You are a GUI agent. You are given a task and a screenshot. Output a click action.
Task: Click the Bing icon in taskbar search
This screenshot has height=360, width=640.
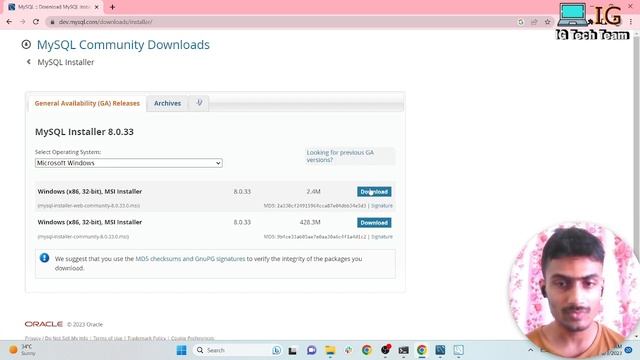click(x=276, y=350)
